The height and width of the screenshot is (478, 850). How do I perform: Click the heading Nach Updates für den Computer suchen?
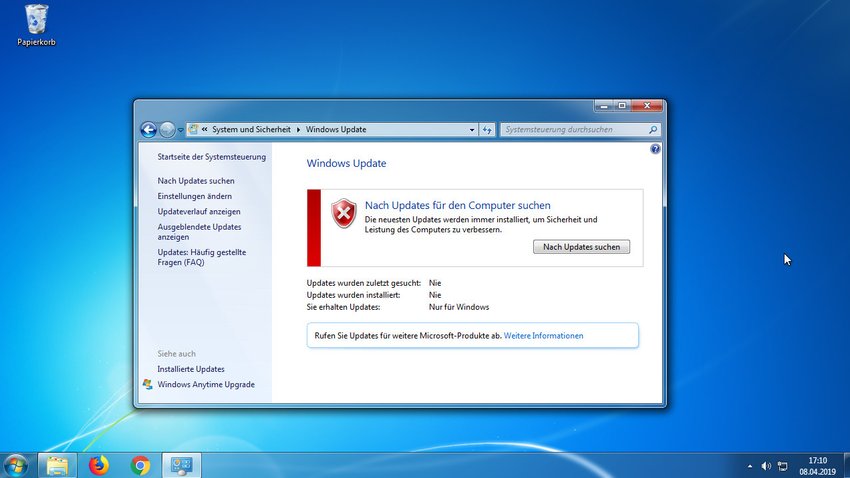(x=458, y=205)
